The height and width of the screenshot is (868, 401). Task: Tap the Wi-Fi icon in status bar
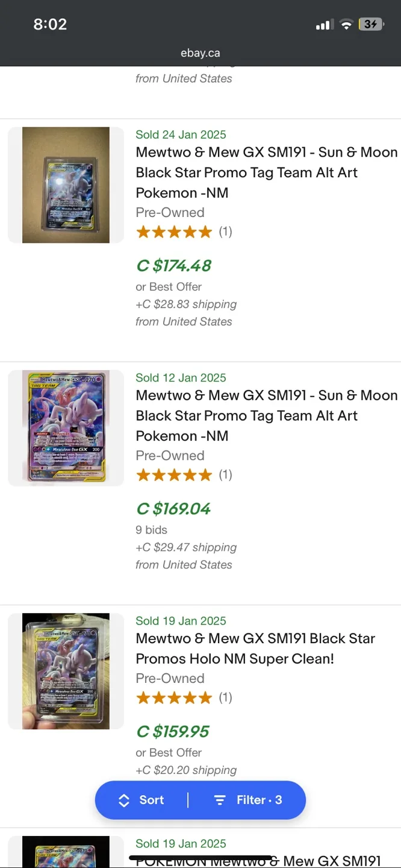pyautogui.click(x=346, y=24)
